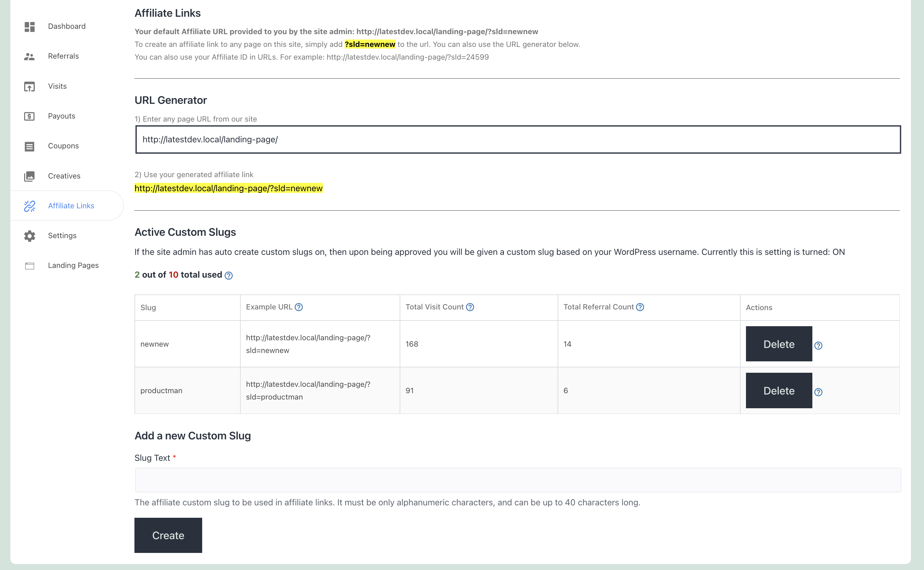The height and width of the screenshot is (570, 924).
Task: Select the Coupons ticket icon
Action: (30, 146)
